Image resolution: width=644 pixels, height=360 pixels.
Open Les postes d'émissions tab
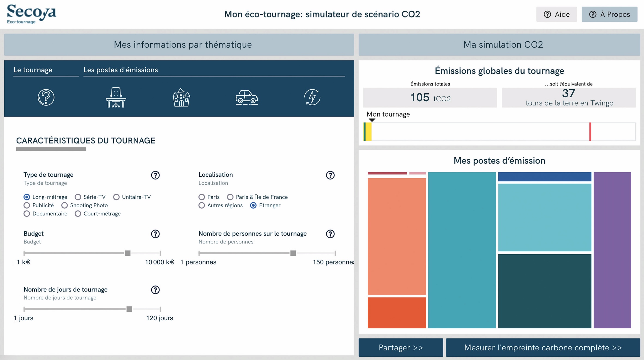[x=121, y=70]
